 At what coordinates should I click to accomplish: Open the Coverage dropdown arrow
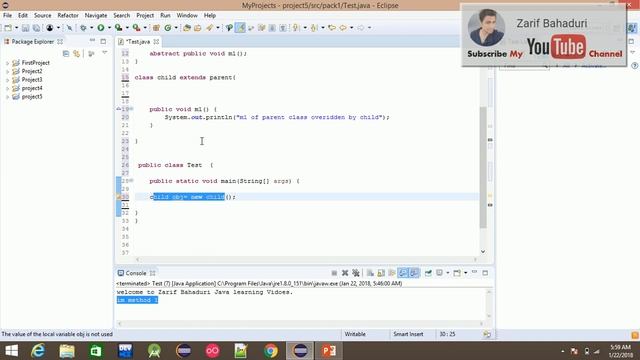click(x=127, y=28)
